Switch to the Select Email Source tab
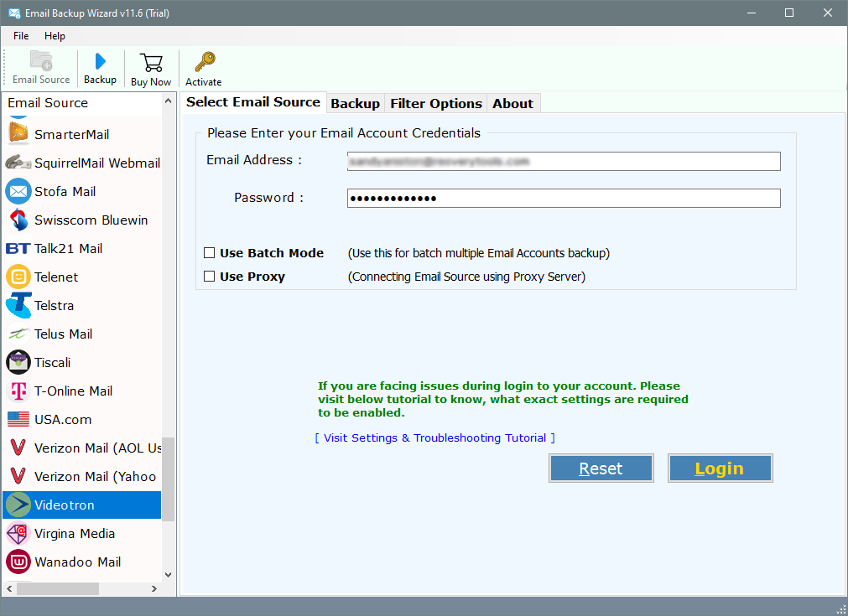The width and height of the screenshot is (848, 616). pyautogui.click(x=253, y=102)
